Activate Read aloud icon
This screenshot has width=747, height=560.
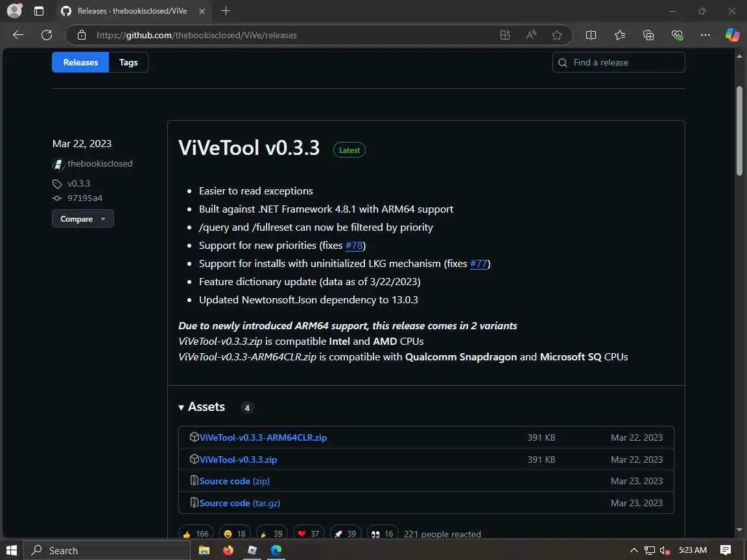point(531,35)
